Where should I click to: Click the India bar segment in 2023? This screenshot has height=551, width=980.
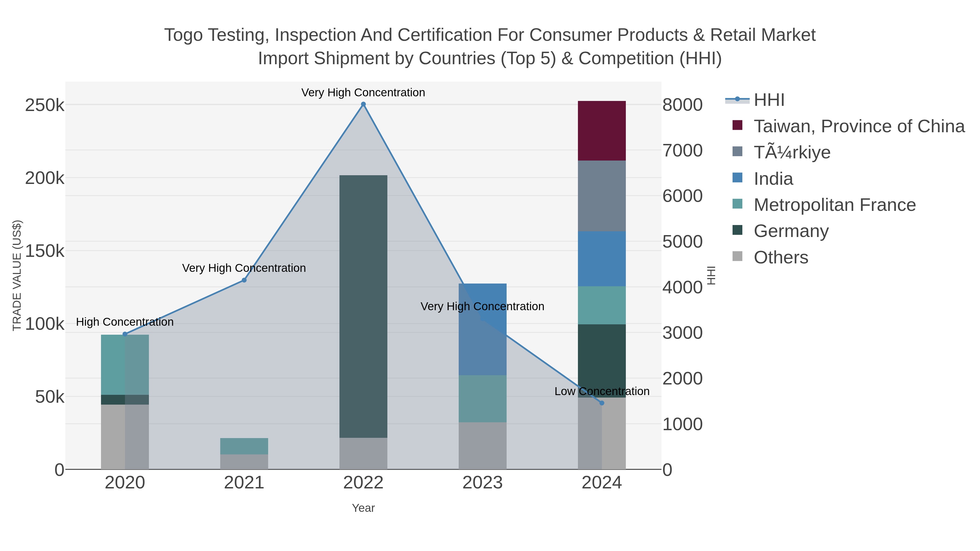pos(483,329)
